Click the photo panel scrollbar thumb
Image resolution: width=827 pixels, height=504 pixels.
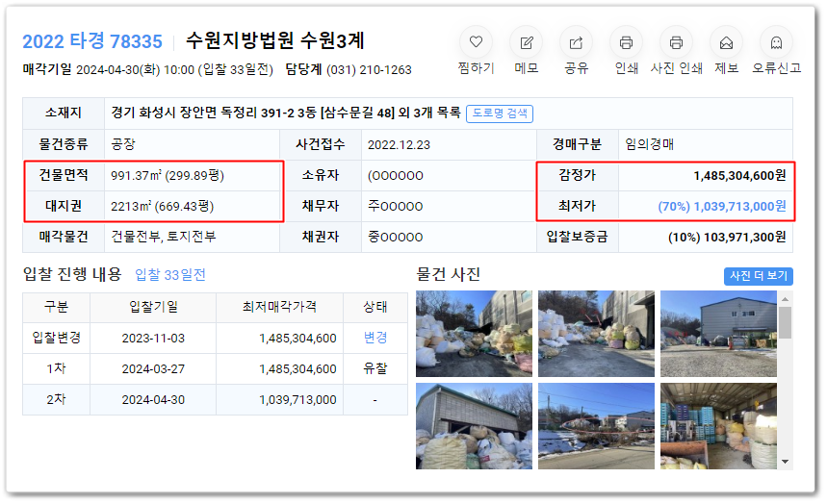coord(786,322)
